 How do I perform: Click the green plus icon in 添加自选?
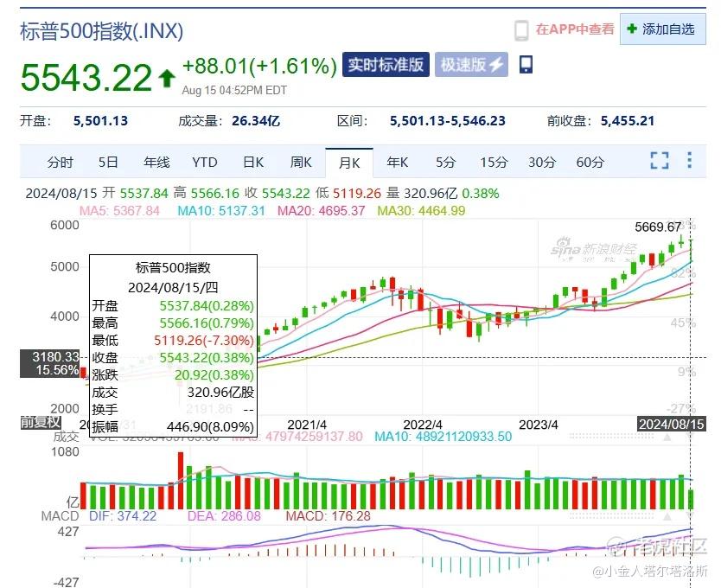pos(632,29)
